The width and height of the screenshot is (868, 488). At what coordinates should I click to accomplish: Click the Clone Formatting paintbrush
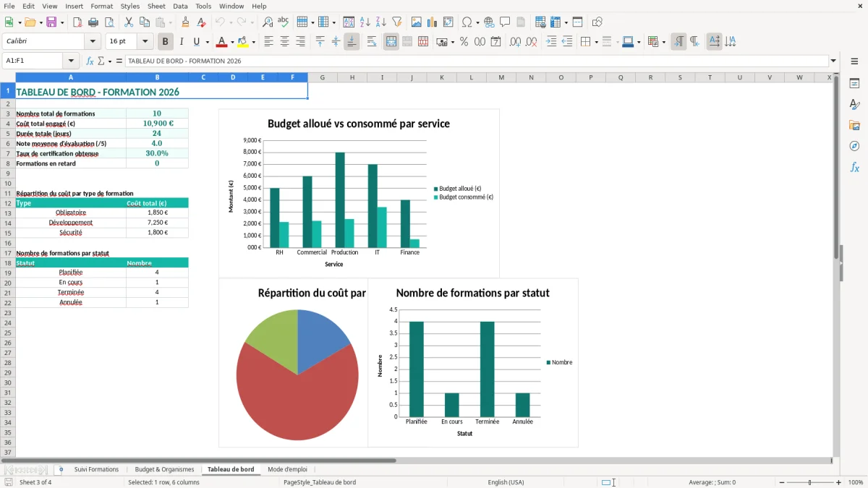186,22
